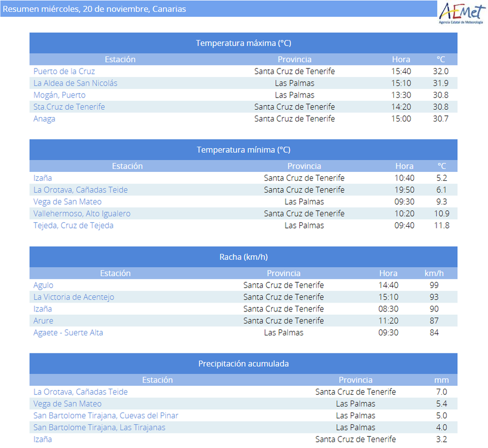Select the 31.9 temperature value

(x=441, y=83)
